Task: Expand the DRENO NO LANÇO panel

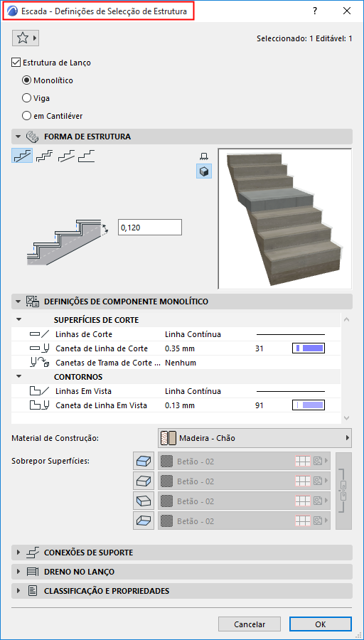Action: [x=18, y=572]
